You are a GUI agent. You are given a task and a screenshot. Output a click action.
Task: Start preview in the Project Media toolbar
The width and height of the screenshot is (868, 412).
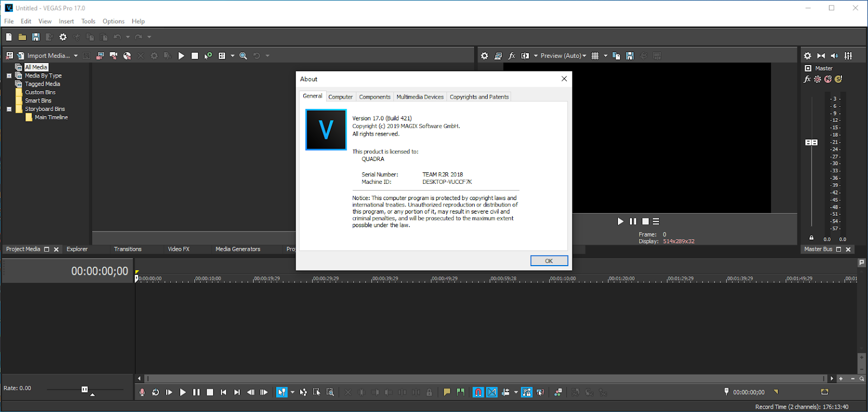pyautogui.click(x=181, y=56)
